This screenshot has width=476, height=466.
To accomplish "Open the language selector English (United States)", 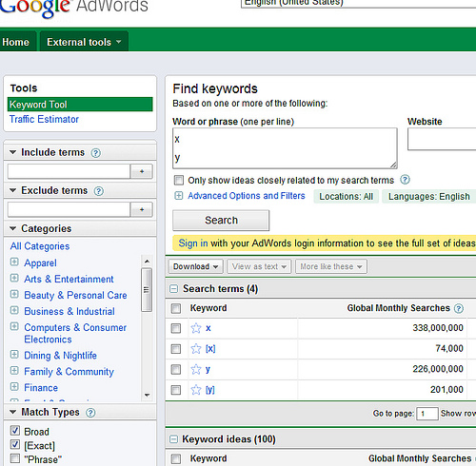I will pyautogui.click(x=359, y=3).
